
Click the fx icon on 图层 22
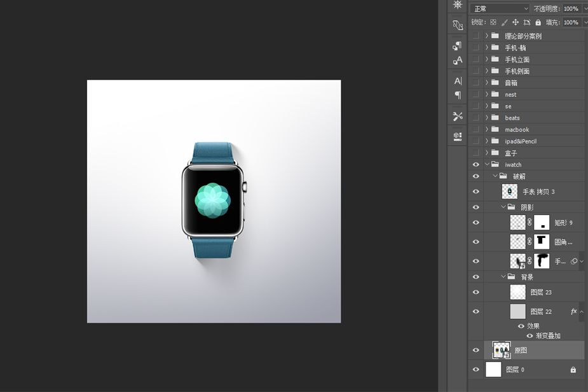point(573,311)
